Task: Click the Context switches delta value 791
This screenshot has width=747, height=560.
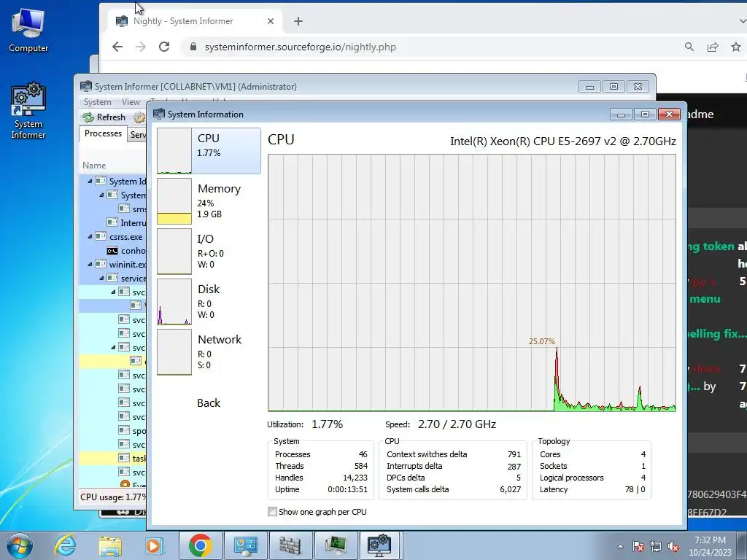Action: pos(514,454)
